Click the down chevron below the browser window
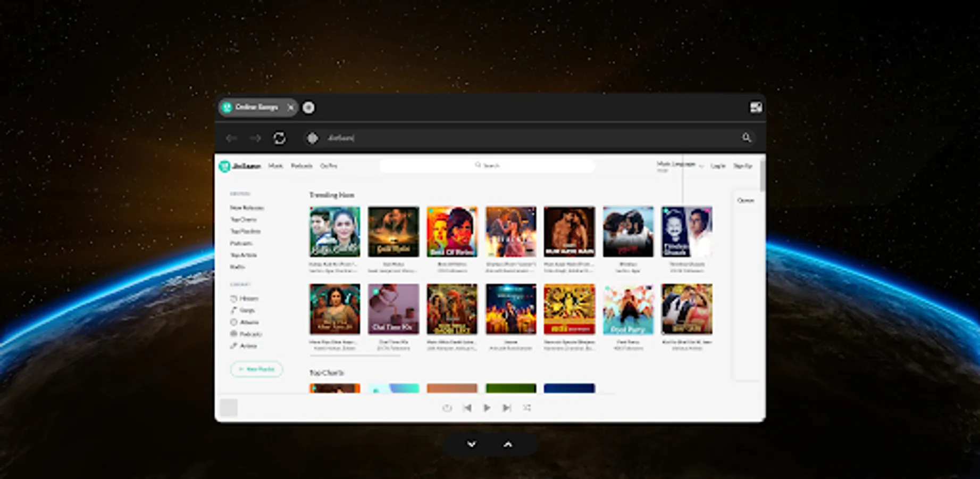 coord(472,444)
